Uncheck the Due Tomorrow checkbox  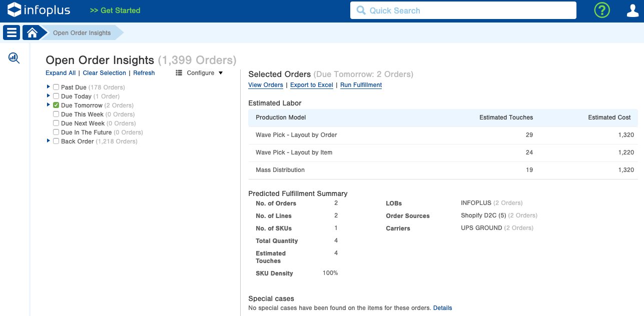pyautogui.click(x=56, y=105)
